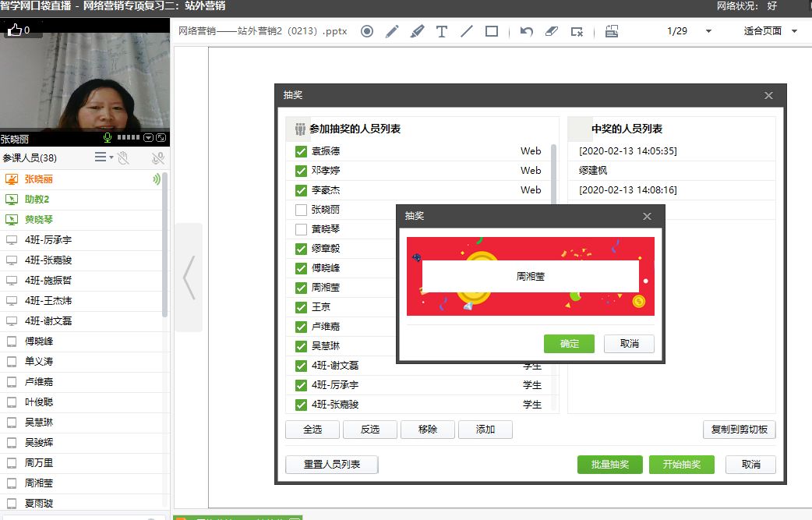Screen dimensions: 812x520
Task: Click the thumbs-up like icon
Action: pos(15,30)
